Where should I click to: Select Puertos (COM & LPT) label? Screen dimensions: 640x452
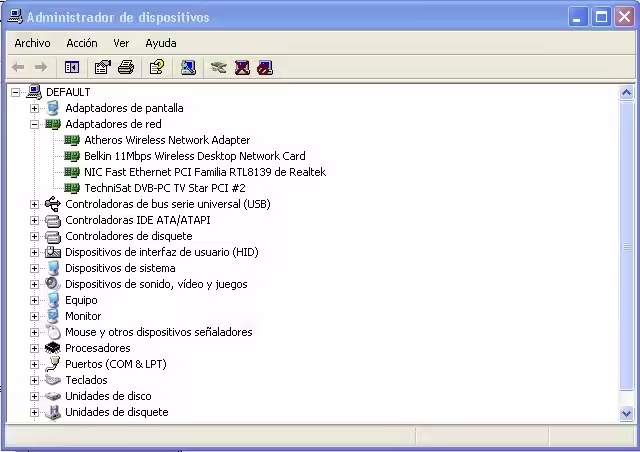[x=116, y=364]
